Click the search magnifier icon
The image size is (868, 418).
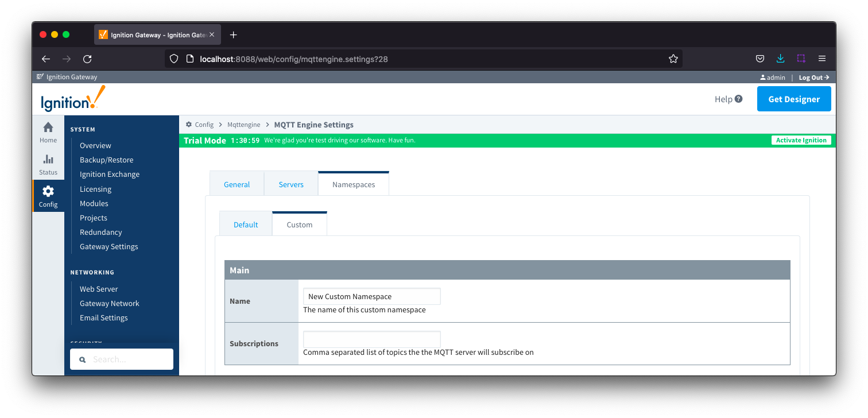point(82,359)
